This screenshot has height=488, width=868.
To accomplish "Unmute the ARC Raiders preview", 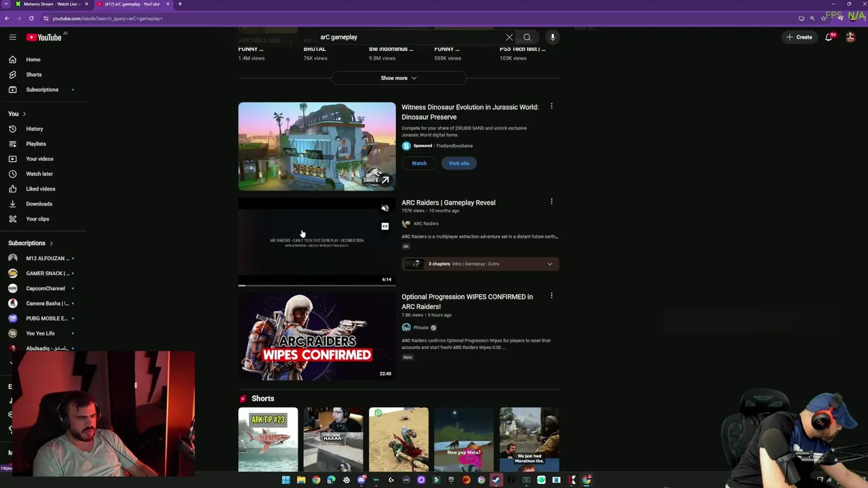I will pos(385,209).
